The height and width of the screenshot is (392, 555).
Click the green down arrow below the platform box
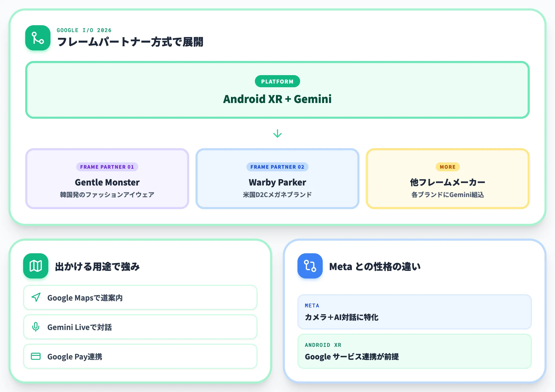pos(277,133)
